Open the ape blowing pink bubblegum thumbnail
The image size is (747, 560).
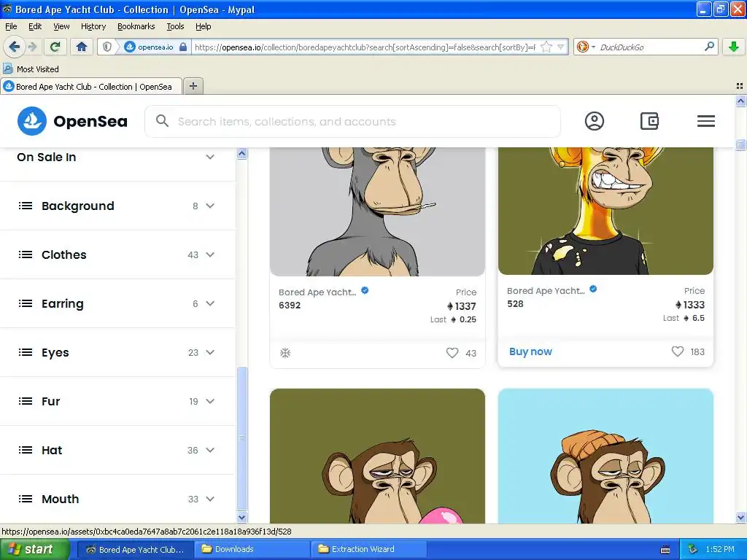pos(377,456)
